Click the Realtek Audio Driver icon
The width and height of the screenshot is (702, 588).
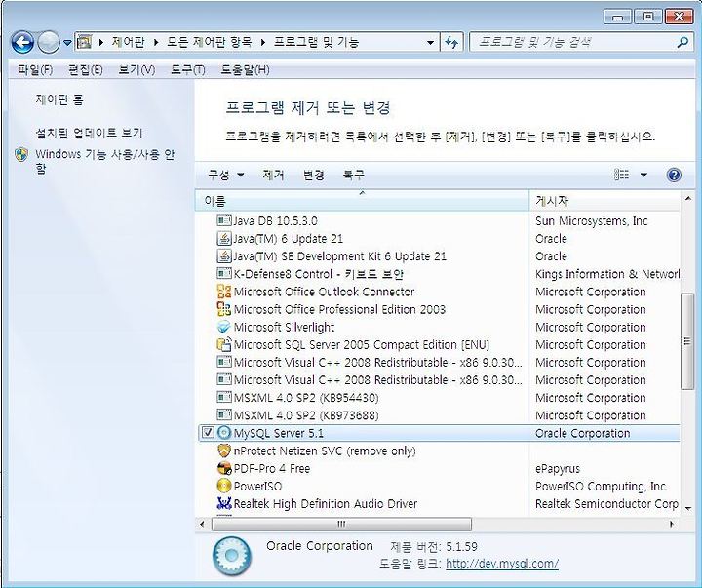224,504
